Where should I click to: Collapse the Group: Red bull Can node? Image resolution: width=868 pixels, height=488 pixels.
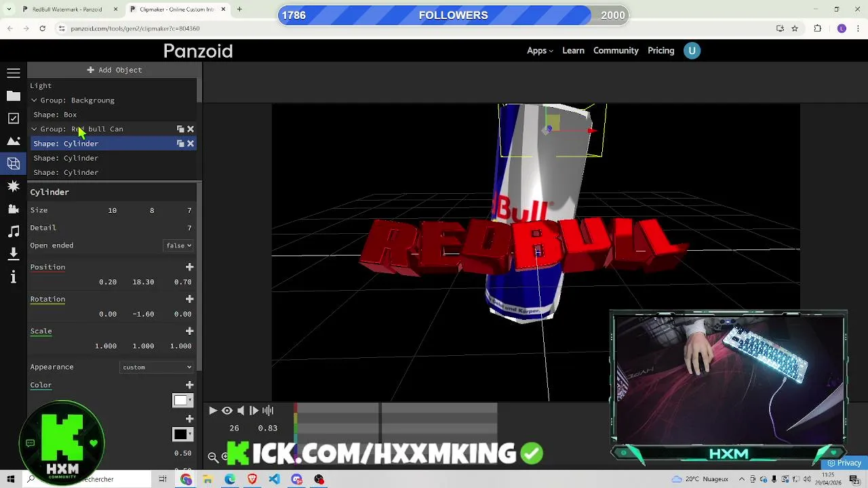tap(34, 129)
